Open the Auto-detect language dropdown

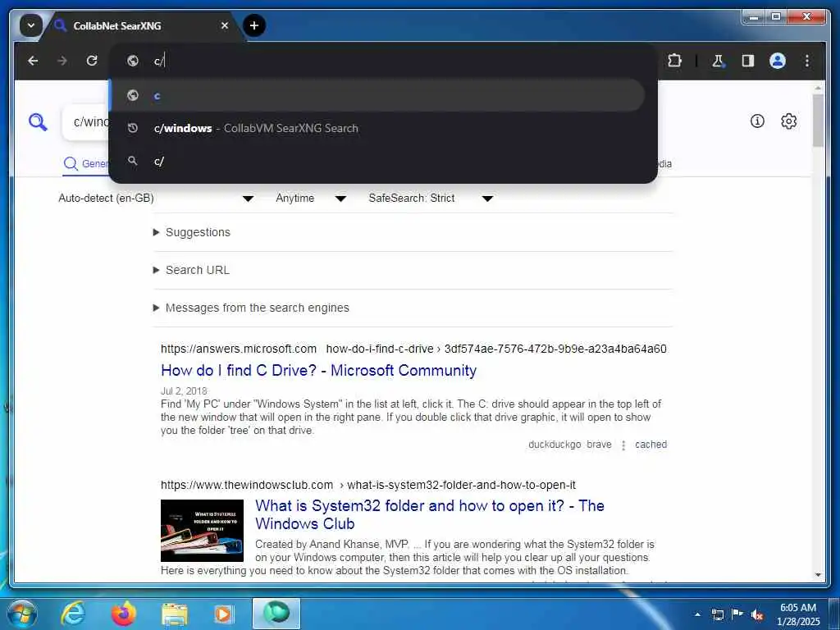point(155,199)
